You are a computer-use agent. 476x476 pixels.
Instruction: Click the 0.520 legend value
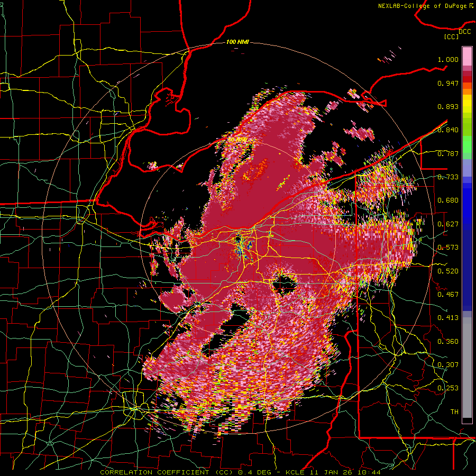[x=448, y=271]
